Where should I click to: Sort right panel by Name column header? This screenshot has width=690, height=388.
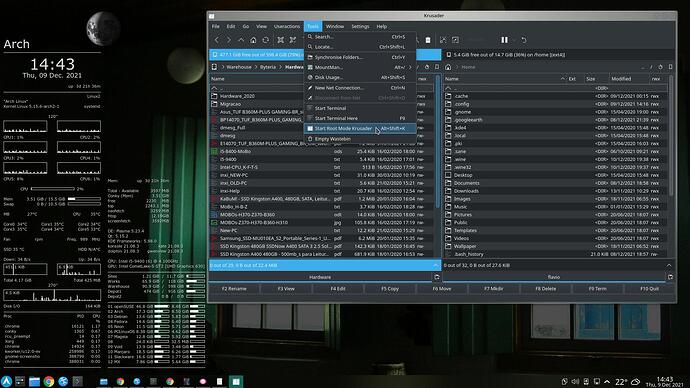click(x=505, y=79)
